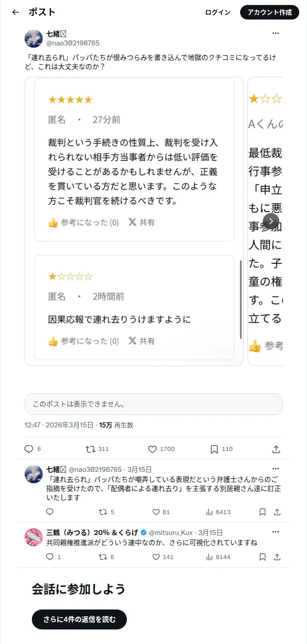The height and width of the screenshot is (644, 307).
Task: Click the アカウント作成 button
Action: point(270,12)
